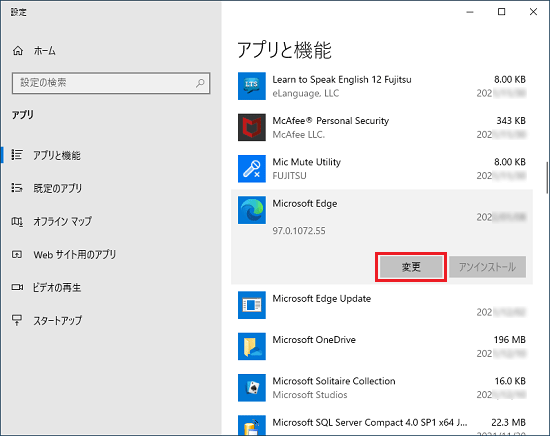
Task: Select the Microsoft Edge Update entry
Action: pyautogui.click(x=382, y=305)
